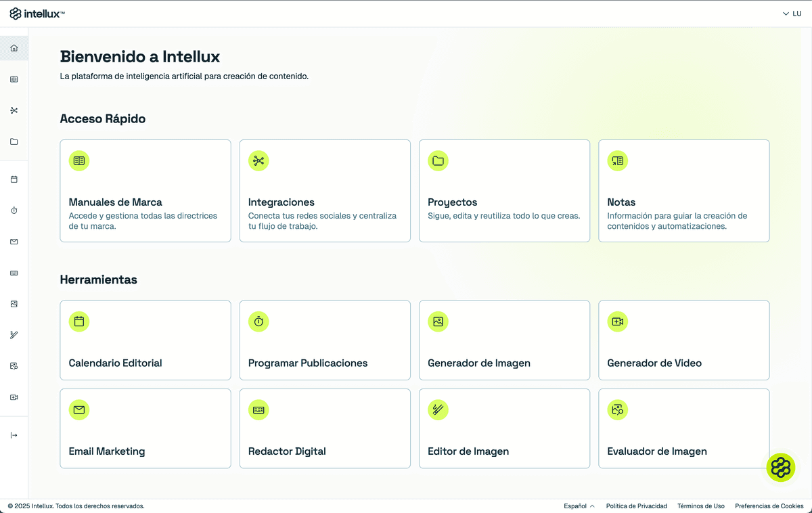Open the Proyectos card title
Screen dimensions: 812x513
pos(453,202)
